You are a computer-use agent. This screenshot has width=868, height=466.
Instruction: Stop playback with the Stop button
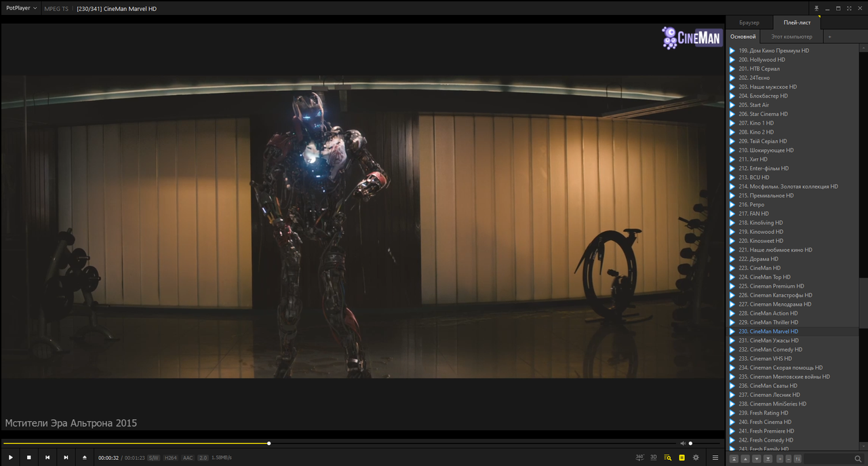[29, 458]
